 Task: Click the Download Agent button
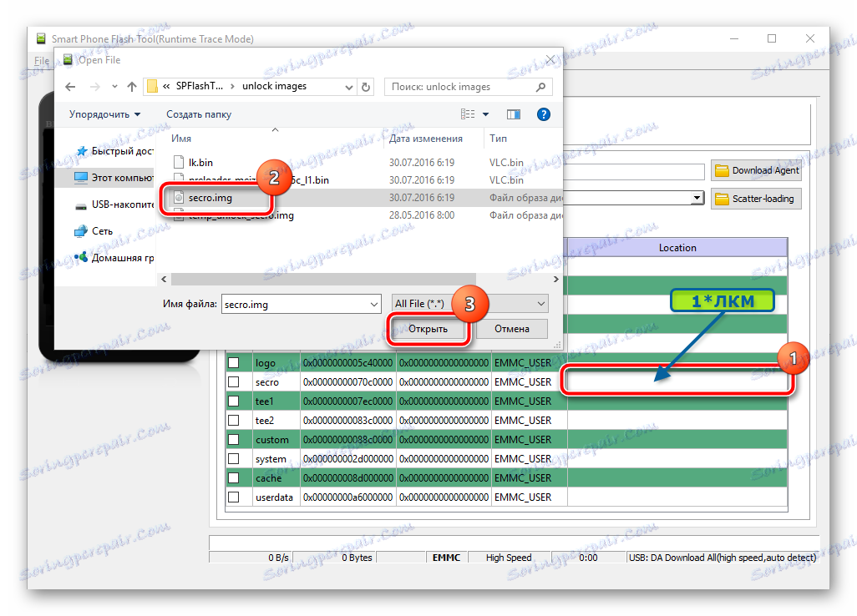click(x=757, y=170)
